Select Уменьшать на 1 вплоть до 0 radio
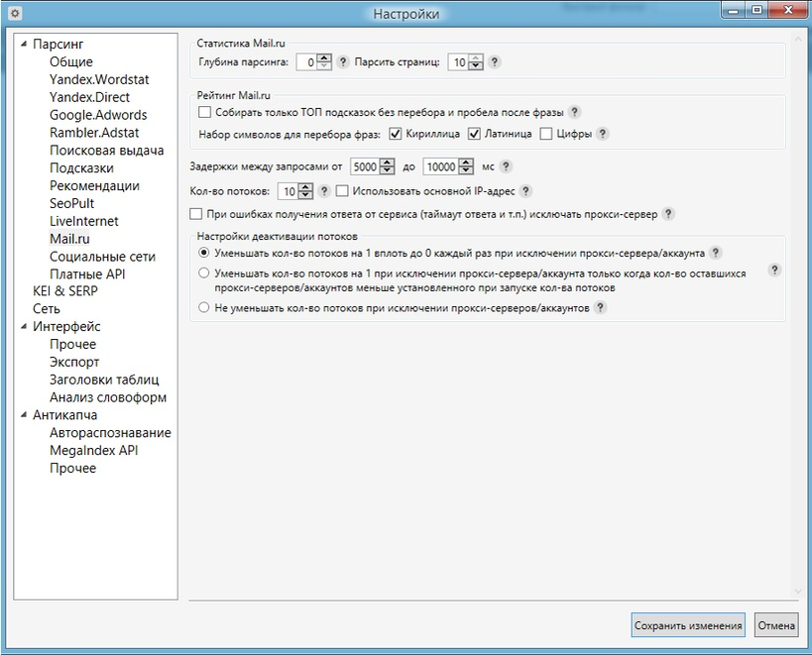The image size is (812, 655). 204,253
